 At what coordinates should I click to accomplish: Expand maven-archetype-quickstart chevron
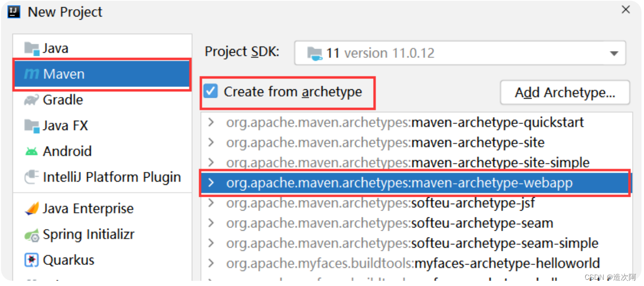pyautogui.click(x=211, y=123)
